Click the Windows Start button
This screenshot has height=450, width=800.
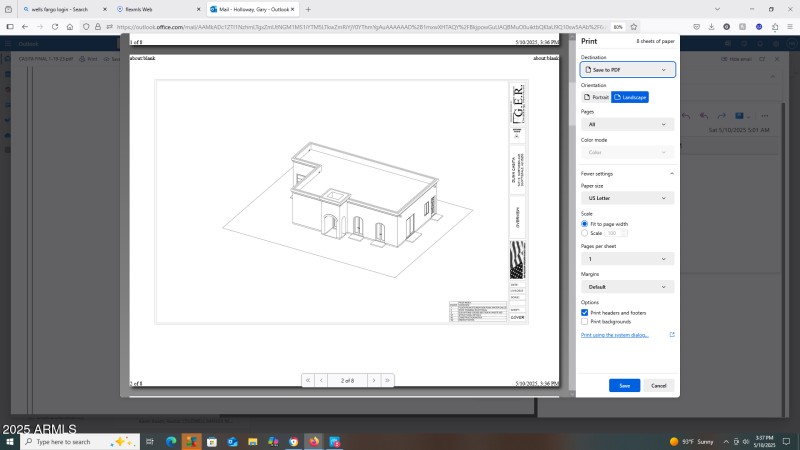pyautogui.click(x=10, y=441)
